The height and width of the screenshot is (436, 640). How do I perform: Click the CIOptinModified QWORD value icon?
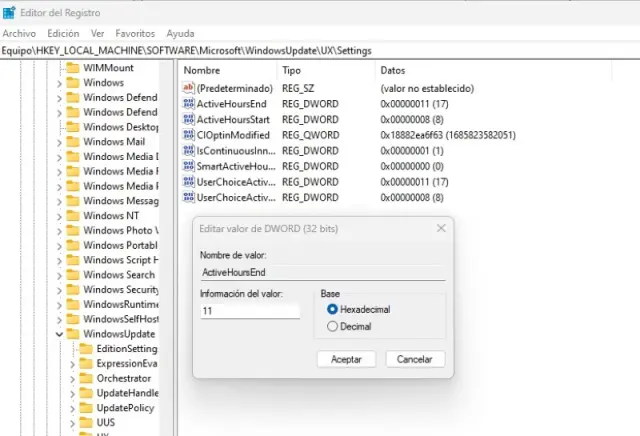click(x=188, y=135)
